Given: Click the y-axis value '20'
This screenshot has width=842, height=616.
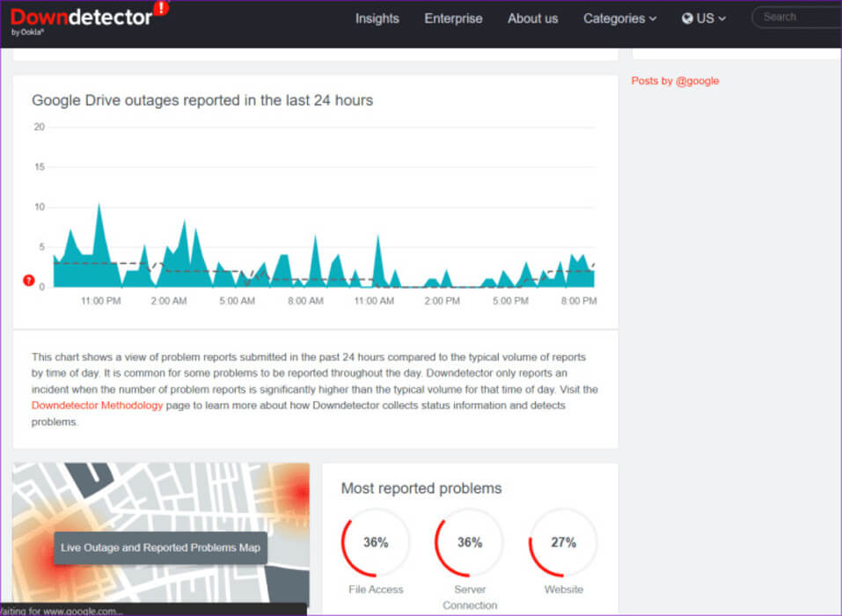Looking at the screenshot, I should tap(40, 128).
